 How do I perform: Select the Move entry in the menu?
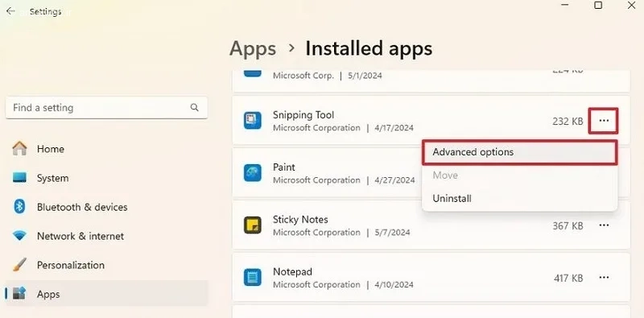[519, 176]
